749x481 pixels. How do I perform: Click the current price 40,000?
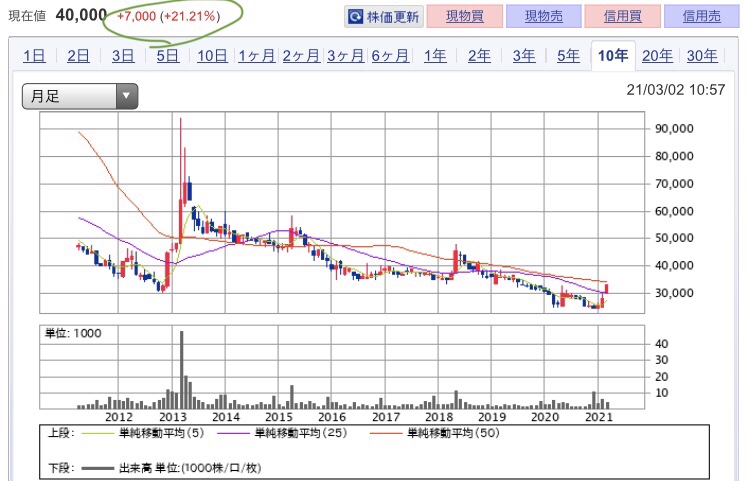click(x=81, y=15)
